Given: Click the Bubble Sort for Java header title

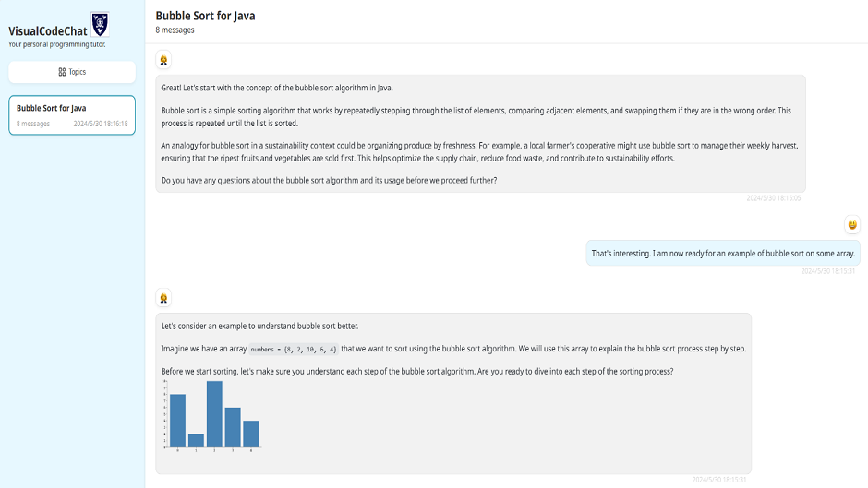Looking at the screenshot, I should [205, 16].
